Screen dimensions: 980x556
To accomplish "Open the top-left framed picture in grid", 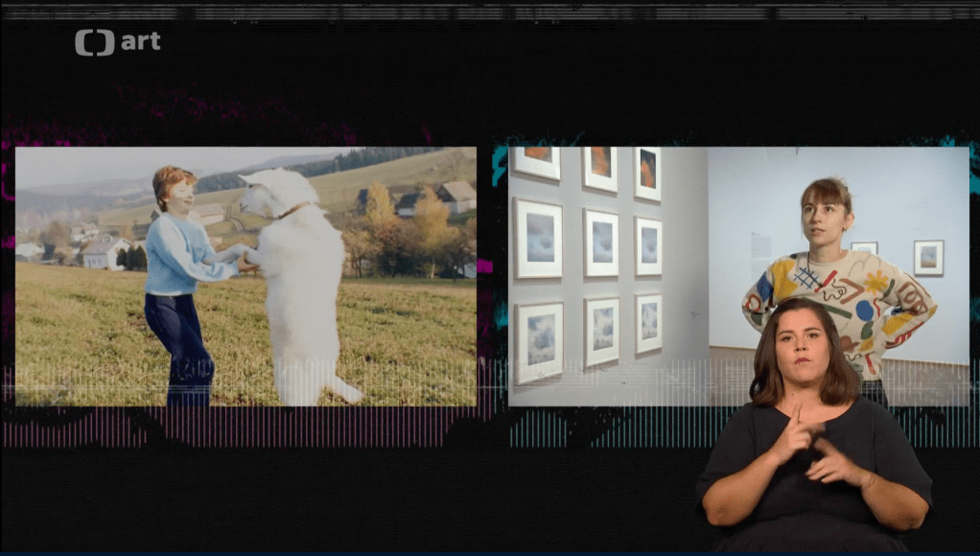I will (x=537, y=161).
